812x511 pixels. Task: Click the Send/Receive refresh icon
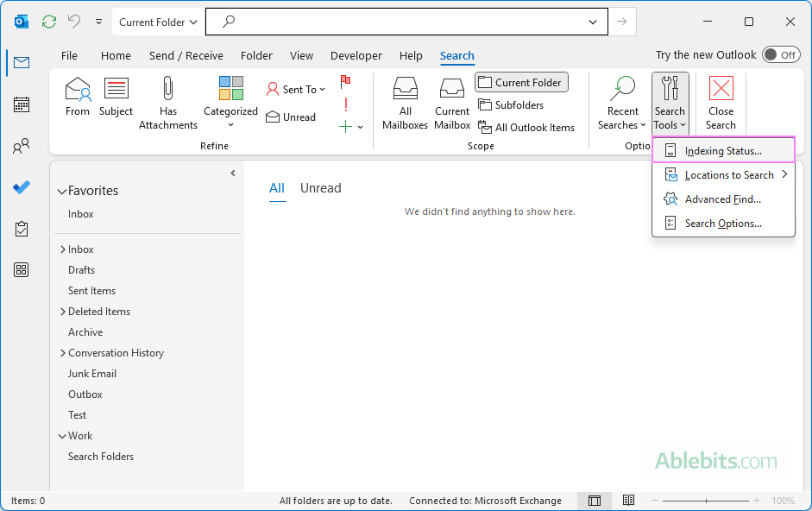tap(48, 21)
